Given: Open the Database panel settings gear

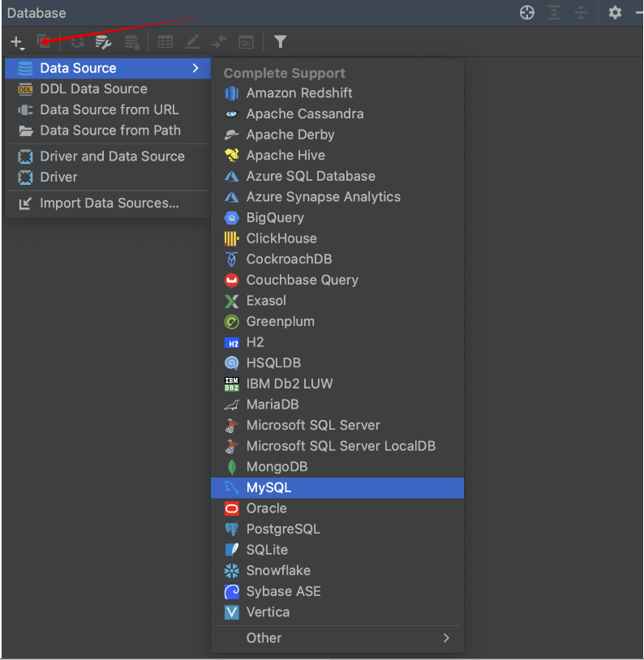Looking at the screenshot, I should 615,13.
